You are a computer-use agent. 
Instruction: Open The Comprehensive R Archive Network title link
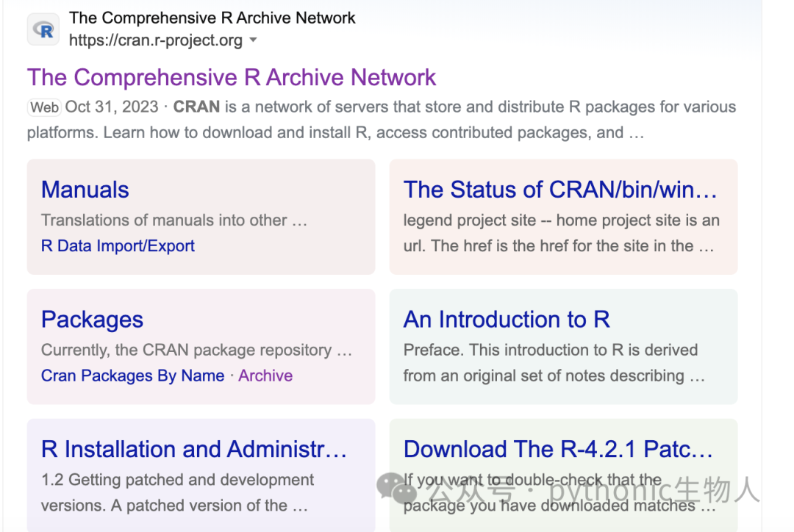pos(232,77)
